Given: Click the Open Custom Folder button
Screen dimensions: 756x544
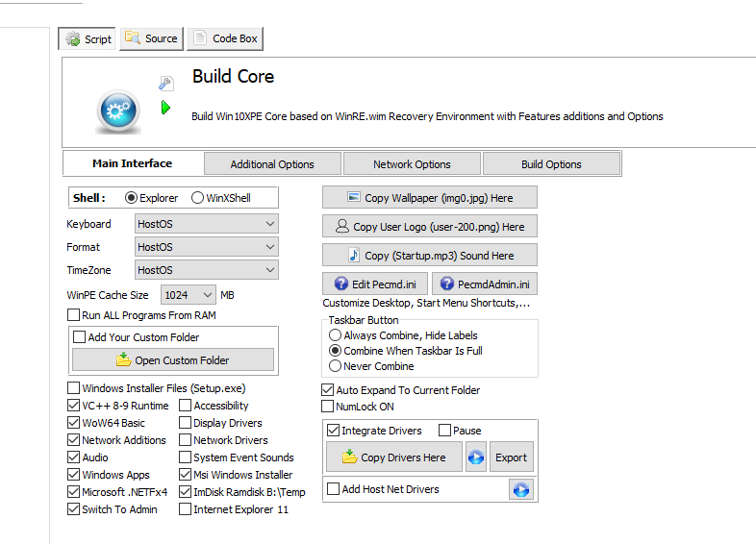Looking at the screenshot, I should 173,359.
